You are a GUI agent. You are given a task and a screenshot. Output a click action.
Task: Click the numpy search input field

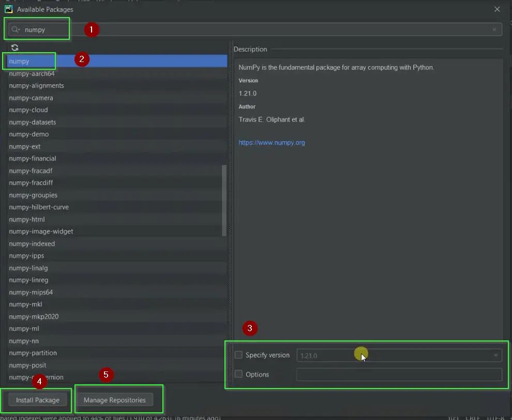(254, 29)
